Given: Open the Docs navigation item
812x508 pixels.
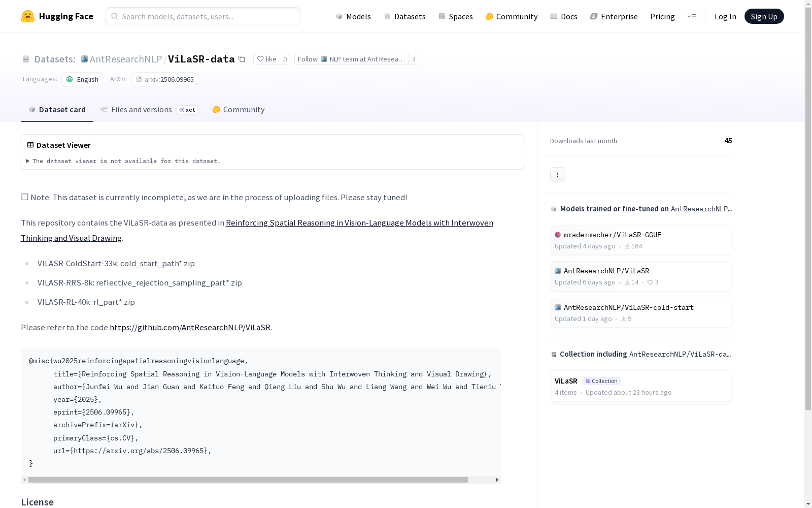Looking at the screenshot, I should (x=564, y=16).
